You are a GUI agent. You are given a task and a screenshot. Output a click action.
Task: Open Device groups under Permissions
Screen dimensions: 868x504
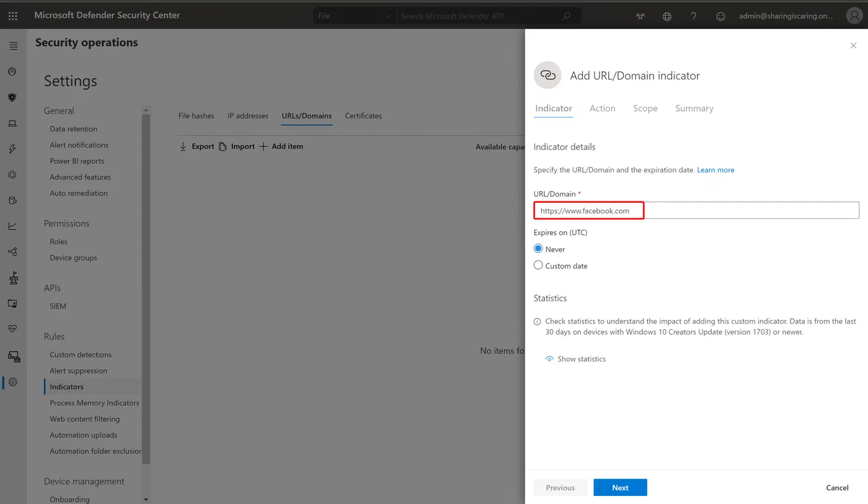[x=74, y=258]
